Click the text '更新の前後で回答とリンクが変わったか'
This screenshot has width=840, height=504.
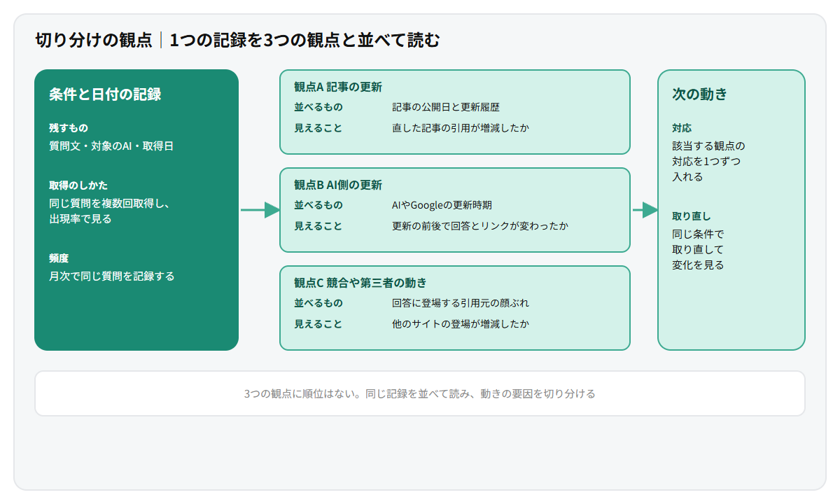pos(480,226)
